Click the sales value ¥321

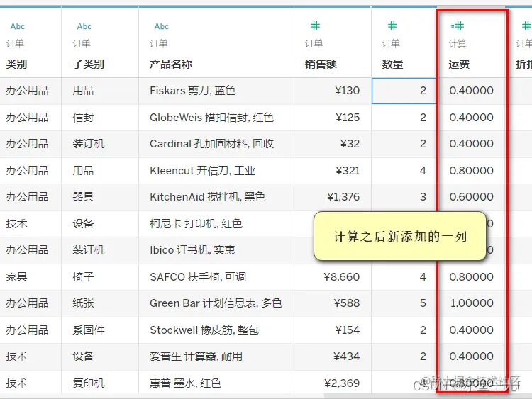348,171
